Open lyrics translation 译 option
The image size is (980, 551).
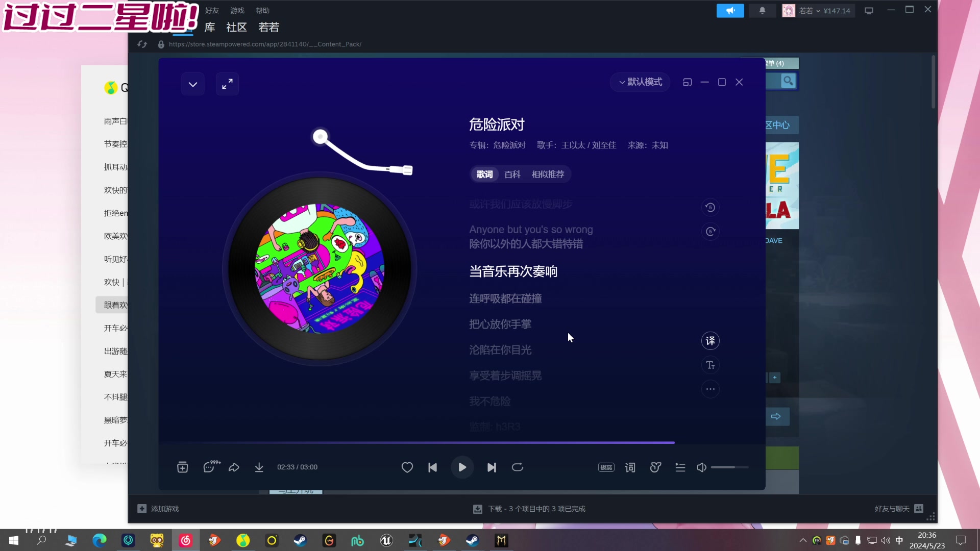tap(710, 340)
